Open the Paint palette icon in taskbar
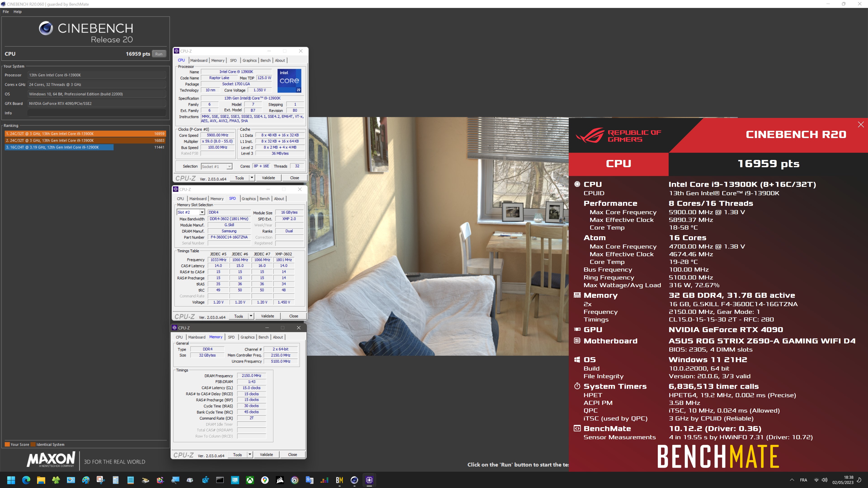868x488 pixels. point(86,480)
